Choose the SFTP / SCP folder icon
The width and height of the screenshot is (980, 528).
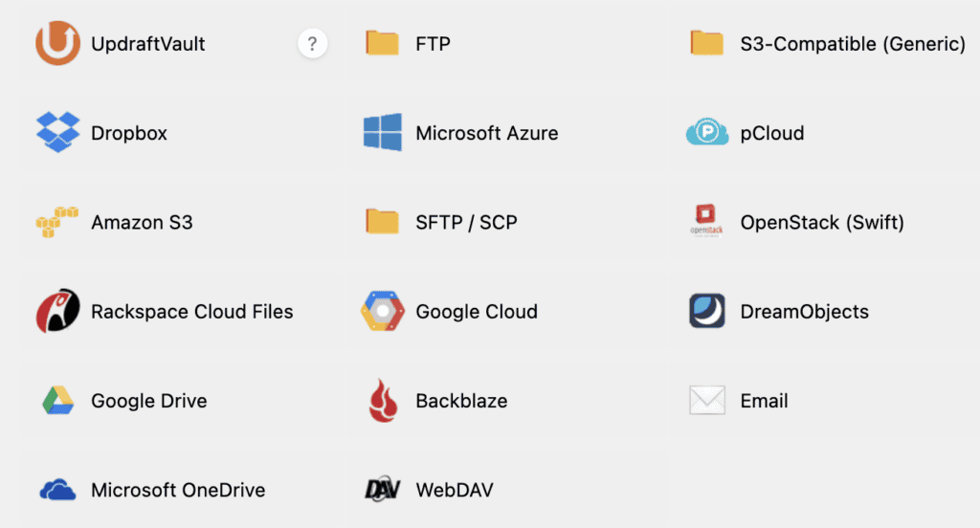[x=382, y=221]
